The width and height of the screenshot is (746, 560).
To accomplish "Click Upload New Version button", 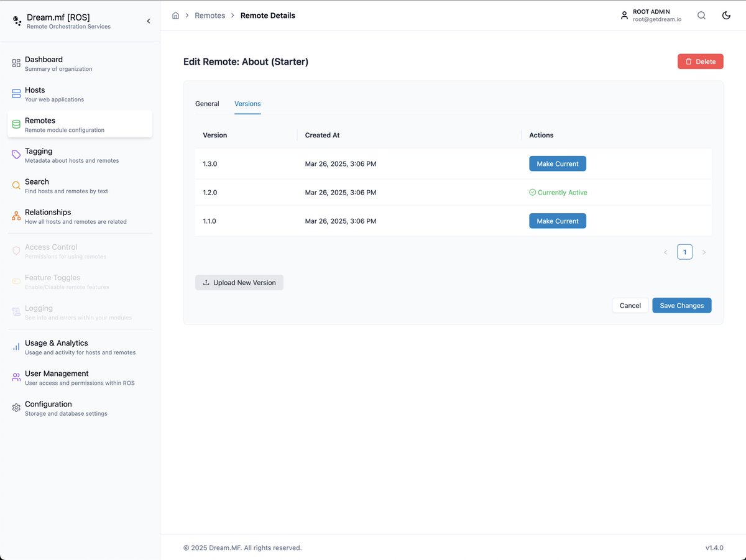I will [x=239, y=283].
